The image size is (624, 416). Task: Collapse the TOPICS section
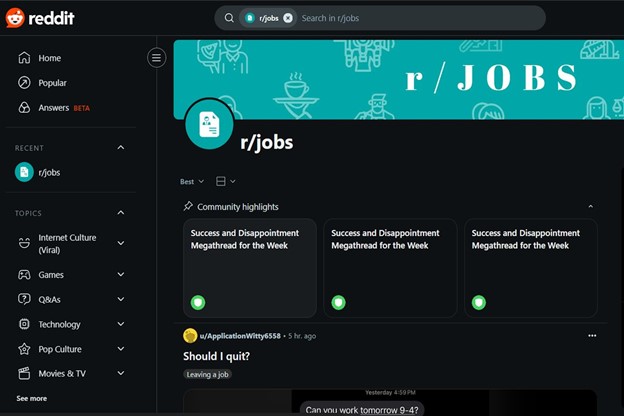(121, 213)
